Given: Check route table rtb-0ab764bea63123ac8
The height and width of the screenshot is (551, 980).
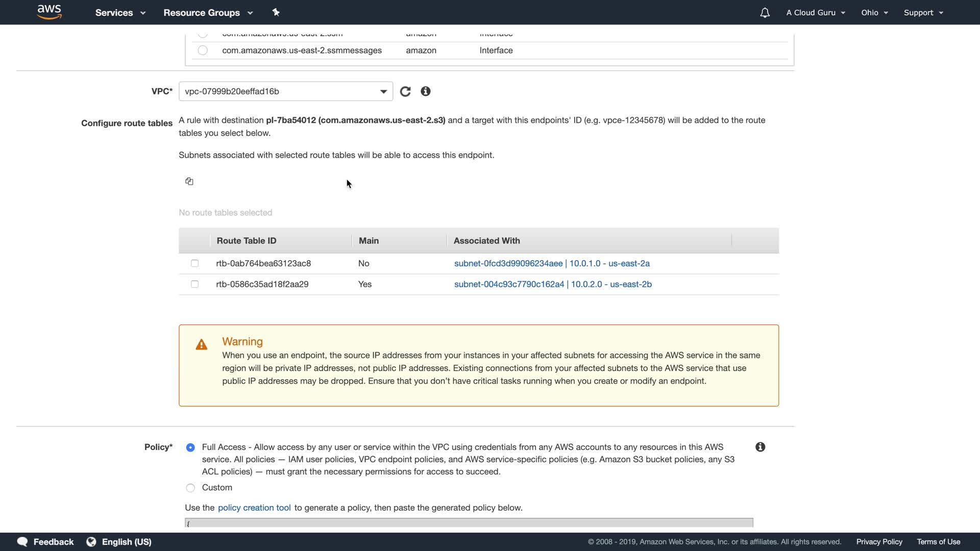Looking at the screenshot, I should pos(194,263).
